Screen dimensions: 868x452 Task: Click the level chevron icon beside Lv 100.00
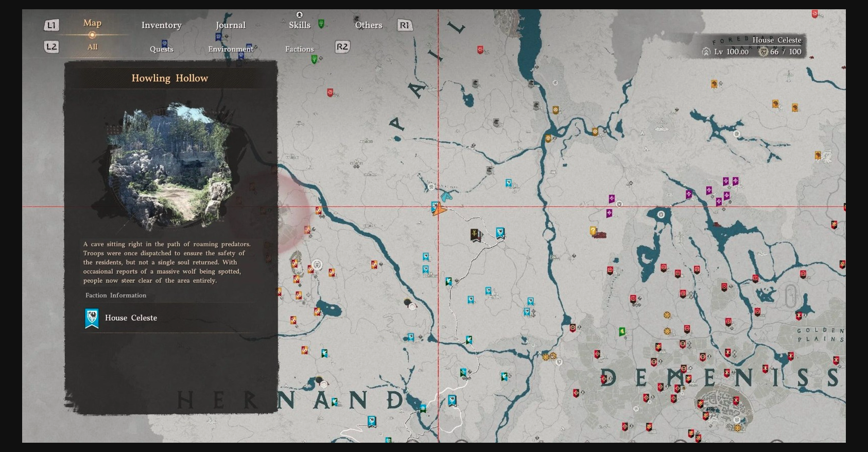tap(706, 52)
